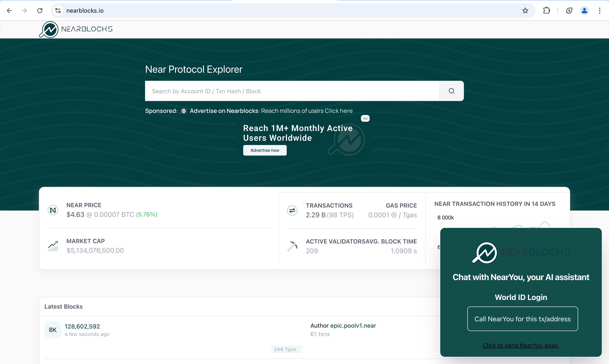The image size is (609, 364).
Task: Click the 268 Tgas label
Action: pos(285,349)
